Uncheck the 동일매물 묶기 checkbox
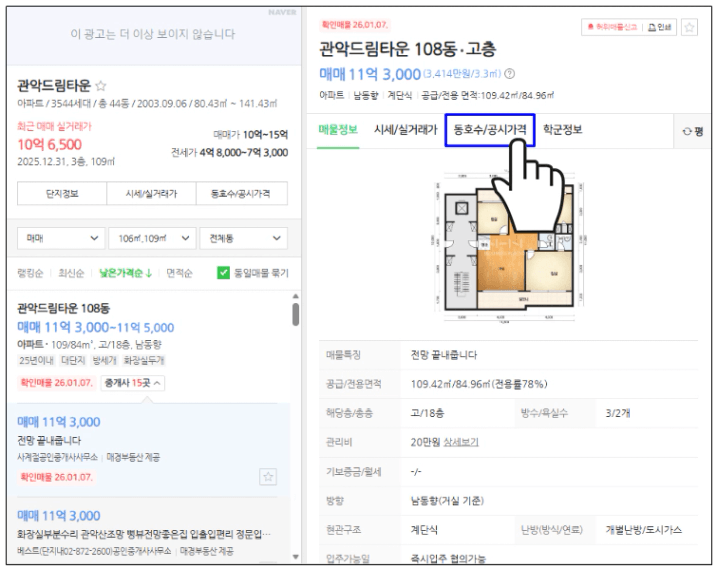Image resolution: width=717 pixels, height=569 pixels. 223,273
